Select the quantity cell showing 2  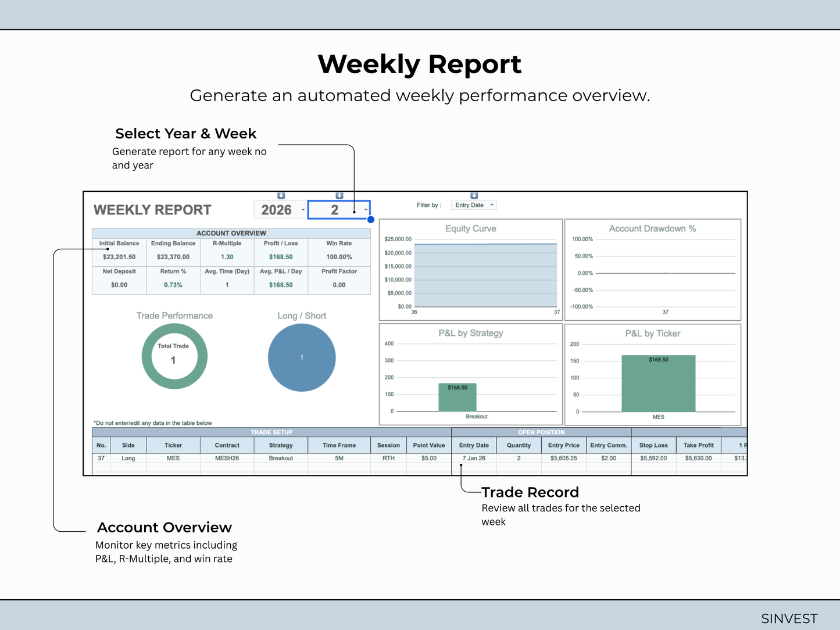point(519,458)
